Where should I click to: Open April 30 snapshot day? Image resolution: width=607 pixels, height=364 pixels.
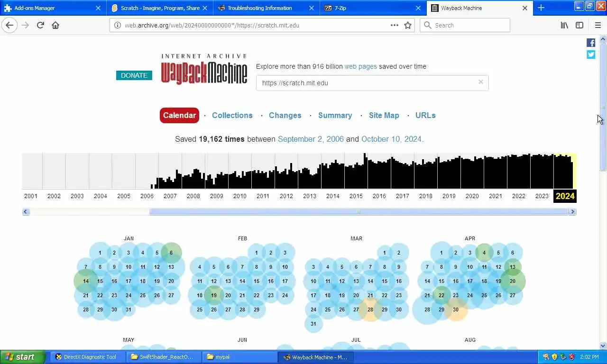456,309
